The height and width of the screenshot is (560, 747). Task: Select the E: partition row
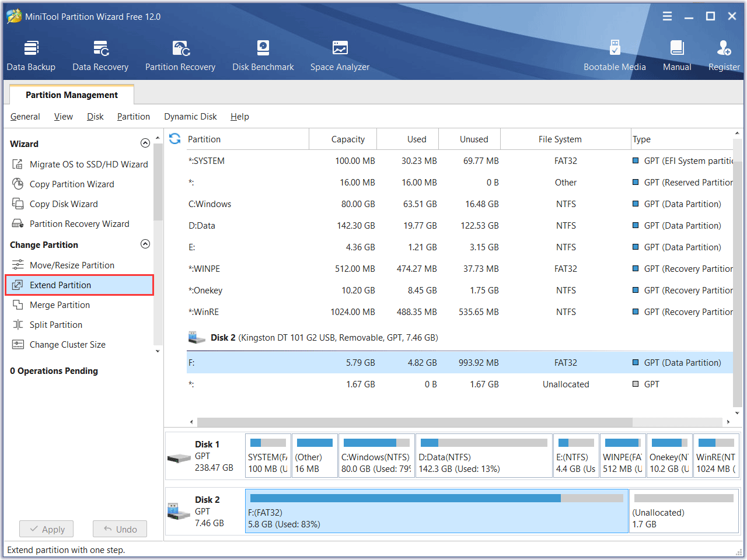460,247
